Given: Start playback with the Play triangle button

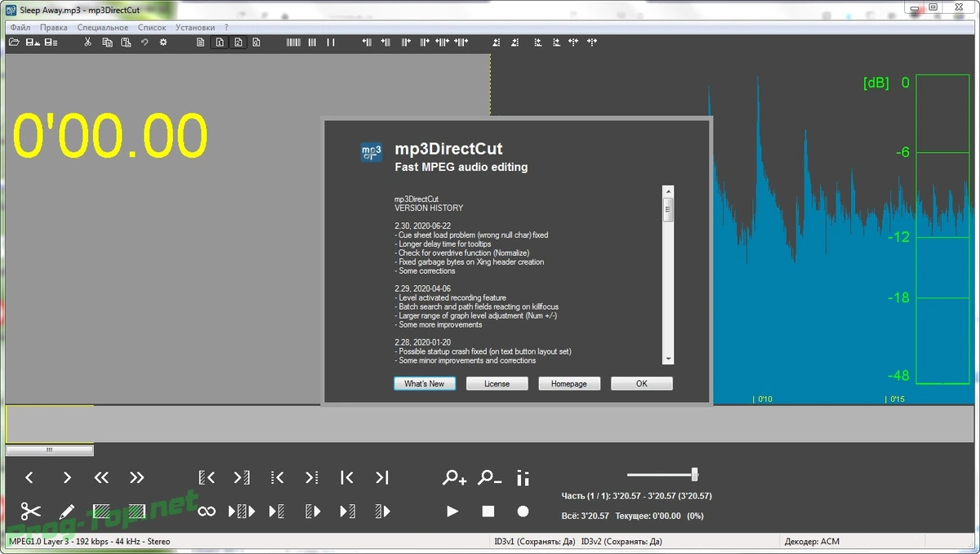Looking at the screenshot, I should pyautogui.click(x=452, y=512).
